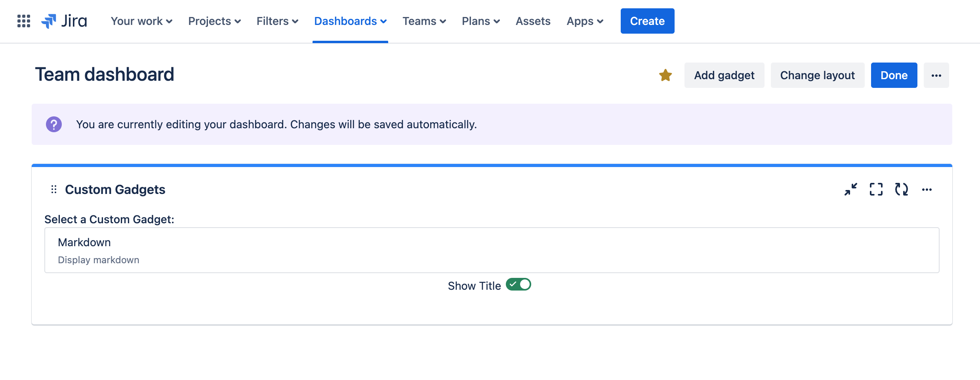Open the Dashboards menu
This screenshot has width=980, height=380.
tap(350, 21)
